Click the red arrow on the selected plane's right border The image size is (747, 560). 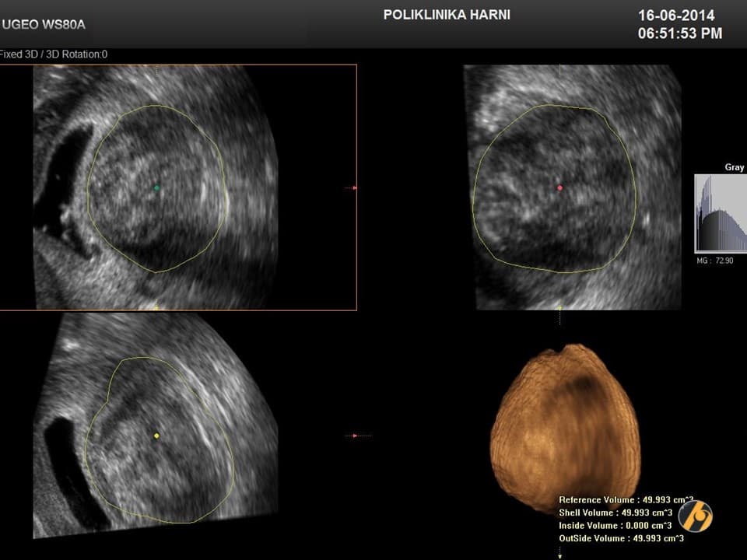tap(352, 187)
